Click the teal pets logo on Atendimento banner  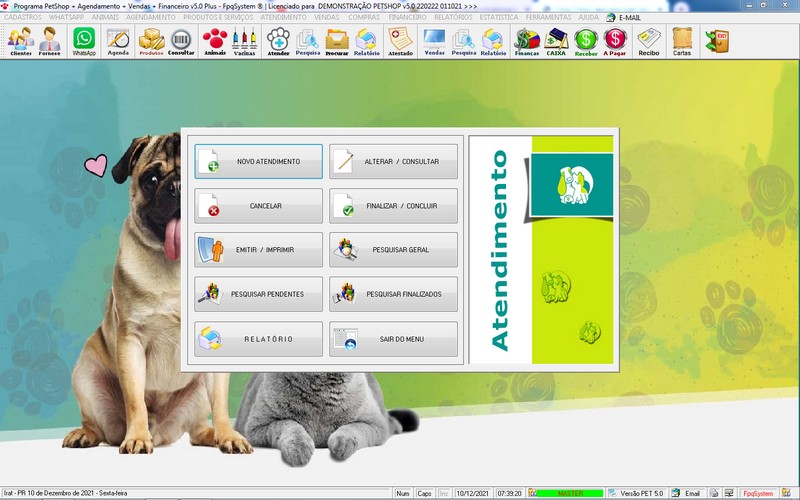pos(572,185)
